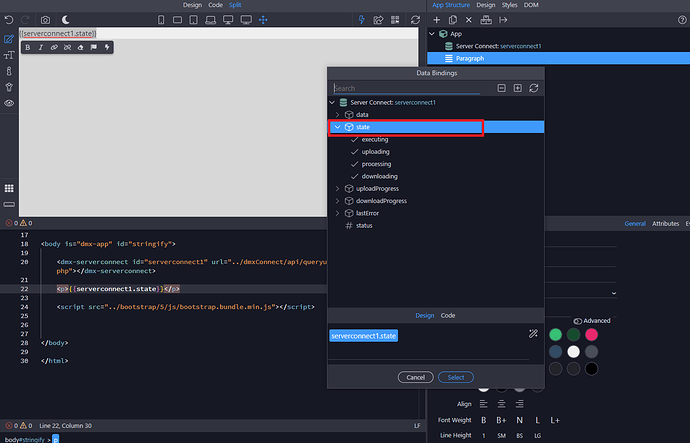Select the status binding
This screenshot has width=690, height=443.
(x=364, y=226)
